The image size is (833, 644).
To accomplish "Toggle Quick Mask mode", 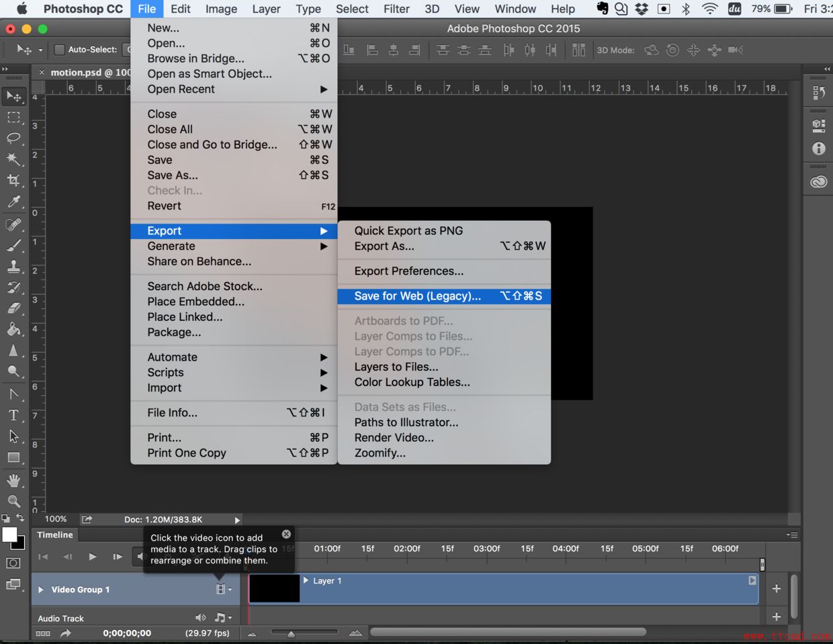I will coord(13,563).
